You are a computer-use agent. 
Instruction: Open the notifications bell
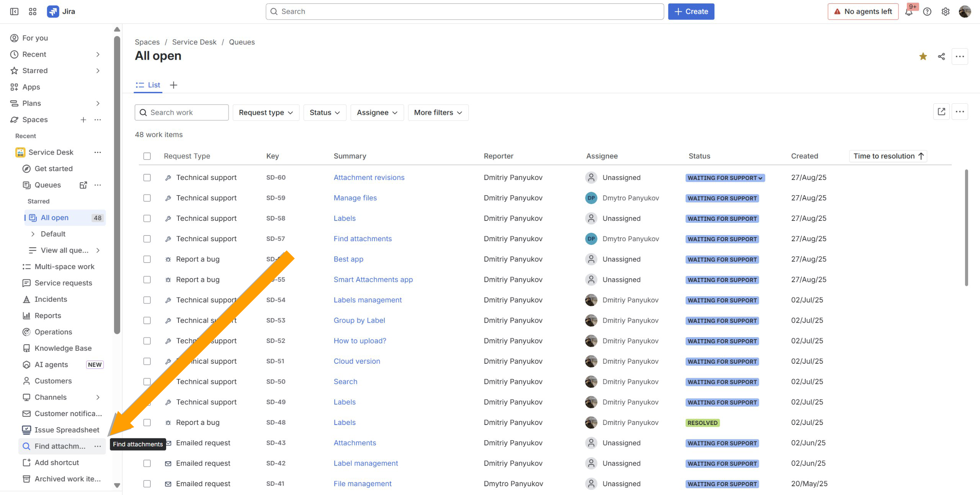click(909, 12)
